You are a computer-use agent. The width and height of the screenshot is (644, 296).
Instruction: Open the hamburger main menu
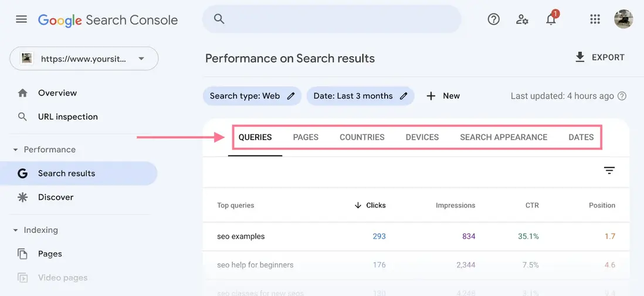[21, 19]
